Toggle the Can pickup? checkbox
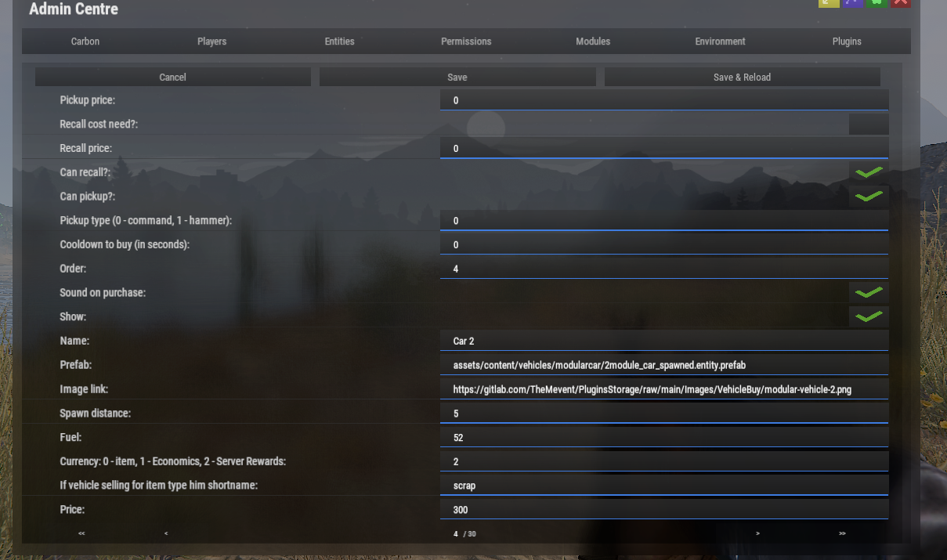The width and height of the screenshot is (947, 560). point(869,197)
